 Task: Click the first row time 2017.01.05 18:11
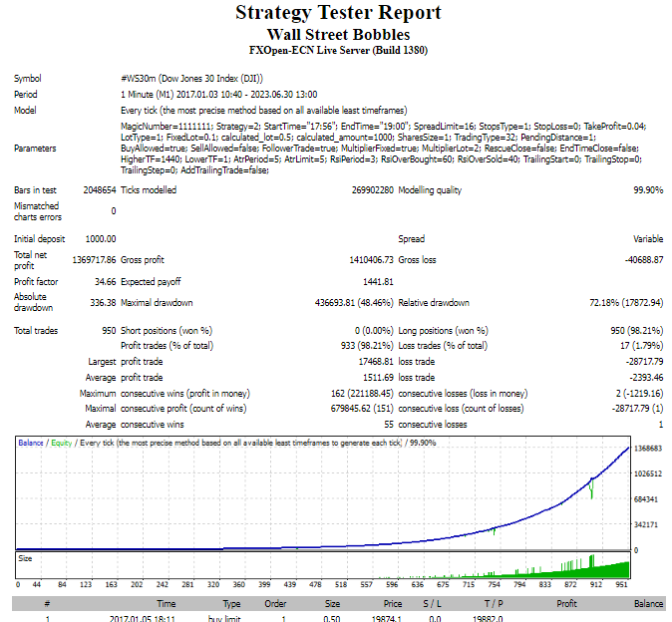coord(143,619)
